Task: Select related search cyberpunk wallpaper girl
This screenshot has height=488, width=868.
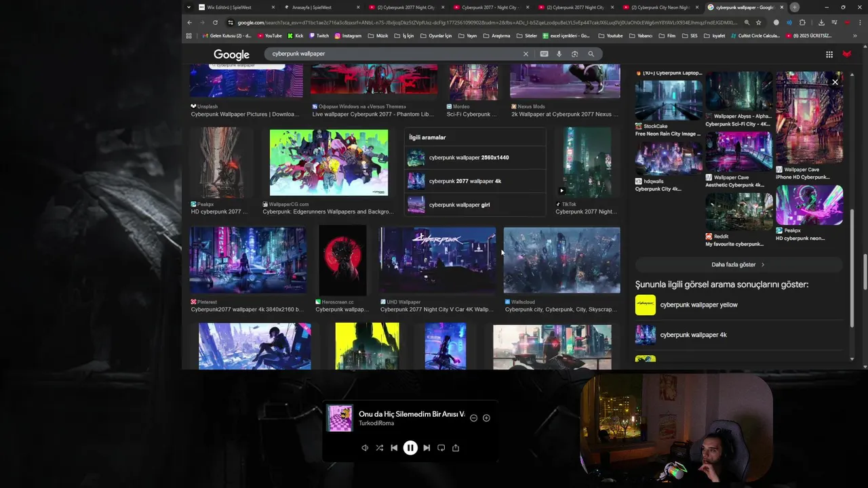Action: tap(475, 205)
